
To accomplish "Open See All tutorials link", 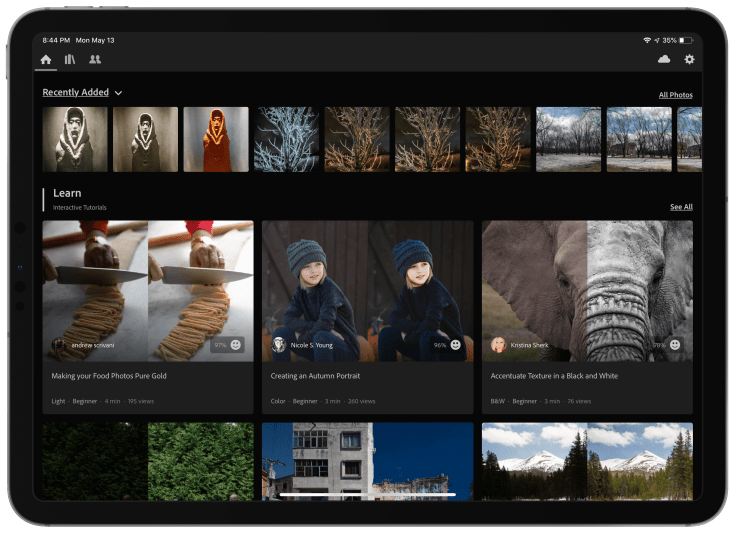I will click(681, 207).
